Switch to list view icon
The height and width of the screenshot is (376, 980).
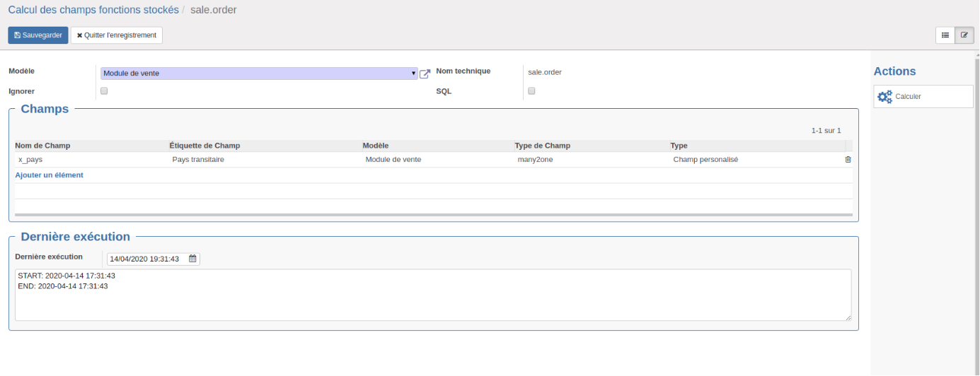coord(945,35)
